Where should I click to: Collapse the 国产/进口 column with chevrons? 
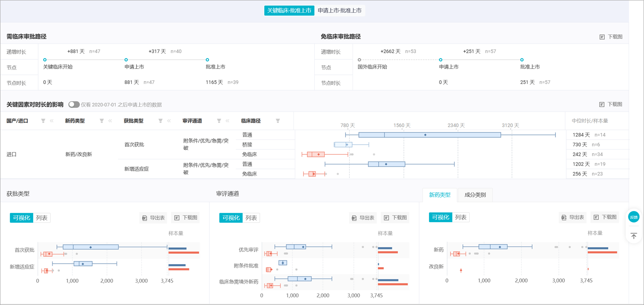52,121
